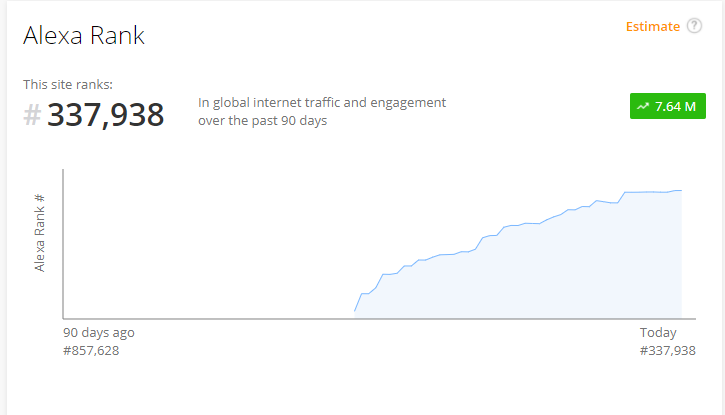Screen dimensions: 725x415
Task: Click the 'Today' axis label
Action: [x=658, y=332]
